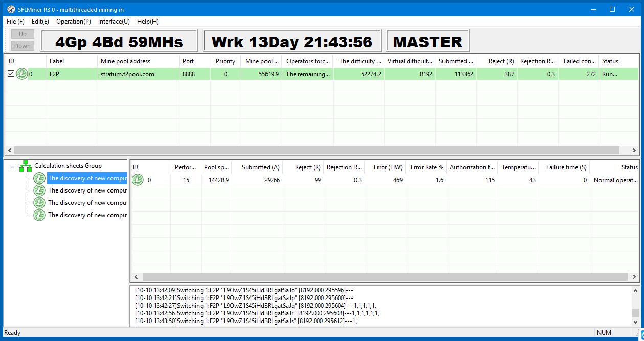Click the Litecoin icon in F2P pool row
This screenshot has height=341, width=644.
(x=22, y=74)
